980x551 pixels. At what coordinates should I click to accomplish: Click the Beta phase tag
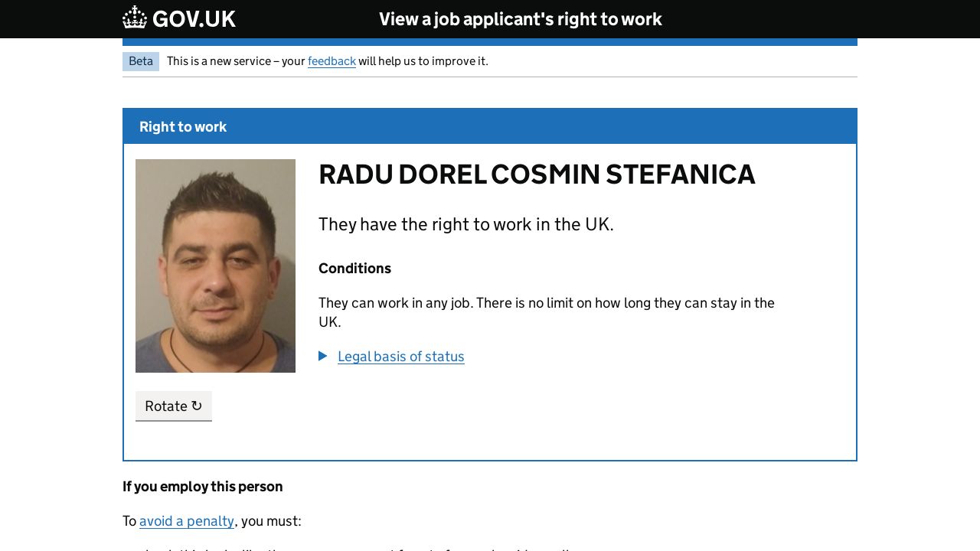141,61
